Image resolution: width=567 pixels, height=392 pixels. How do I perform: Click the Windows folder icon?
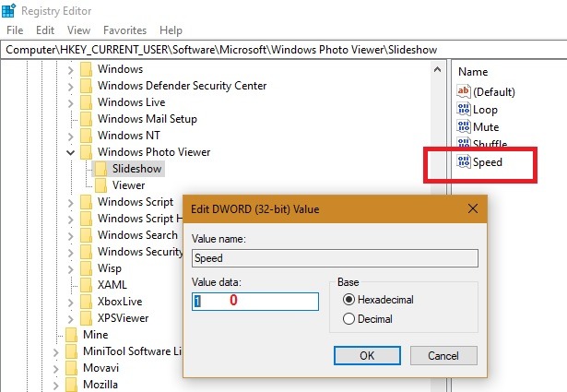point(86,69)
